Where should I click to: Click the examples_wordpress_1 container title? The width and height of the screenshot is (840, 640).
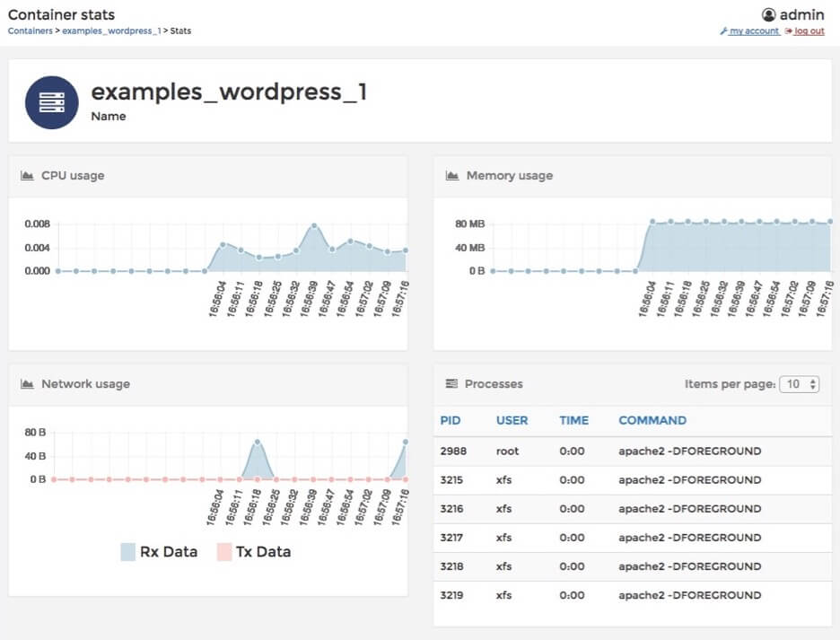point(229,92)
